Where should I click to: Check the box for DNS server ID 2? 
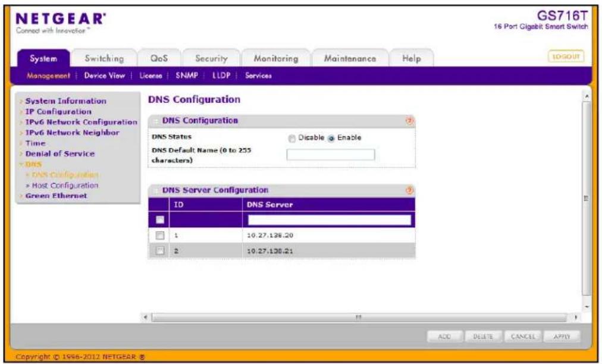pyautogui.click(x=159, y=251)
